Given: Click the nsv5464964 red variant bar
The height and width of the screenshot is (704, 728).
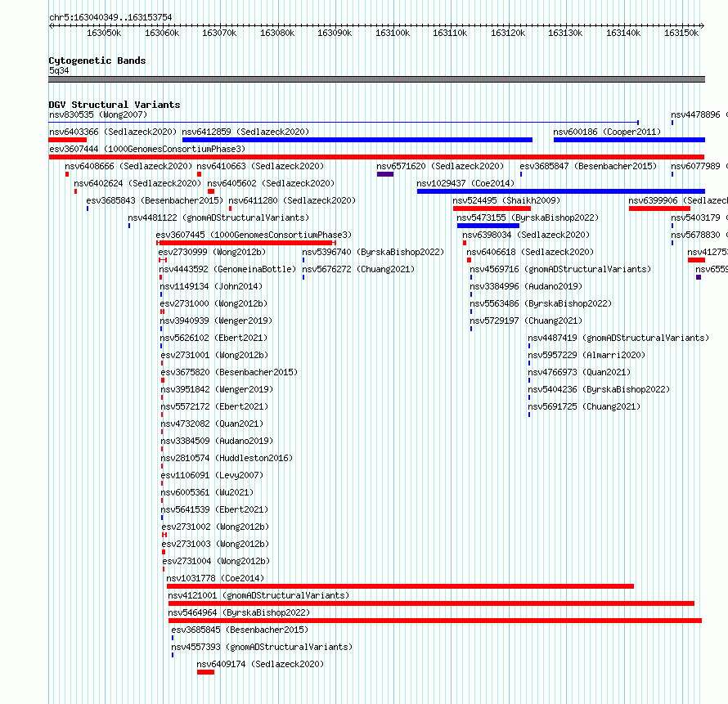Looking at the screenshot, I should (435, 621).
